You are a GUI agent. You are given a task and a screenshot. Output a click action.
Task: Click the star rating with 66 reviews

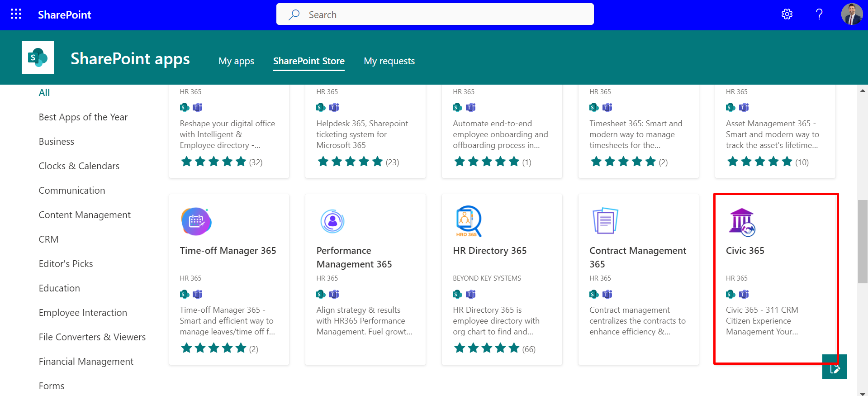[494, 348]
